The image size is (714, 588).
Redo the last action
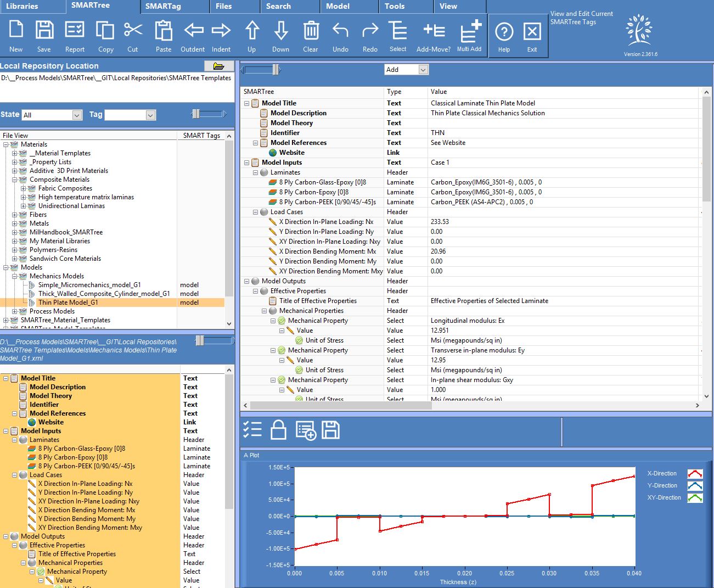(370, 30)
